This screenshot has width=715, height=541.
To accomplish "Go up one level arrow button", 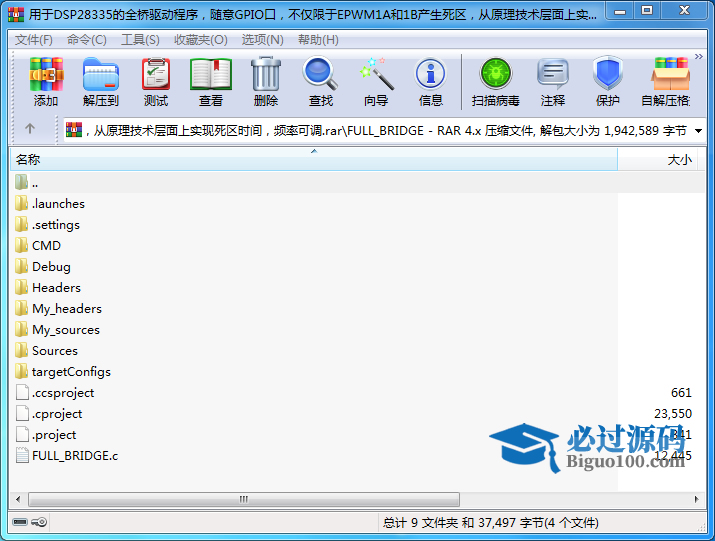I will [x=30, y=129].
